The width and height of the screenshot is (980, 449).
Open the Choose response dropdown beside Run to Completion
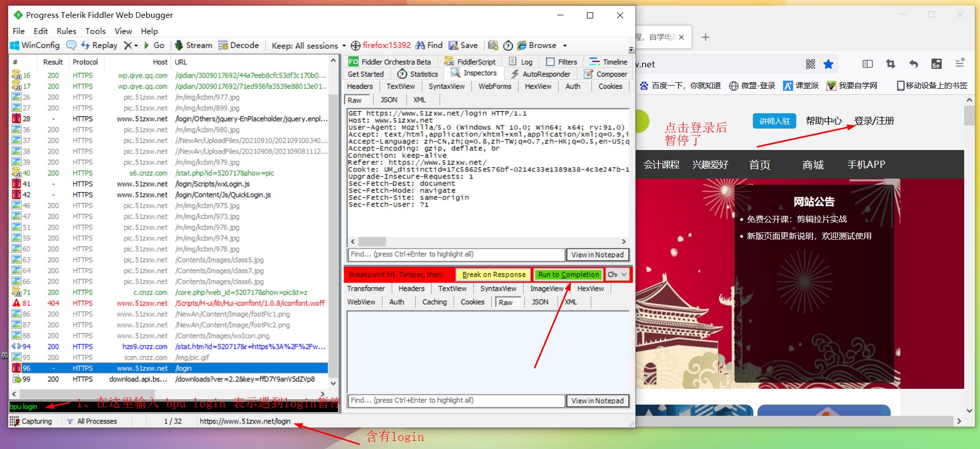click(x=617, y=275)
